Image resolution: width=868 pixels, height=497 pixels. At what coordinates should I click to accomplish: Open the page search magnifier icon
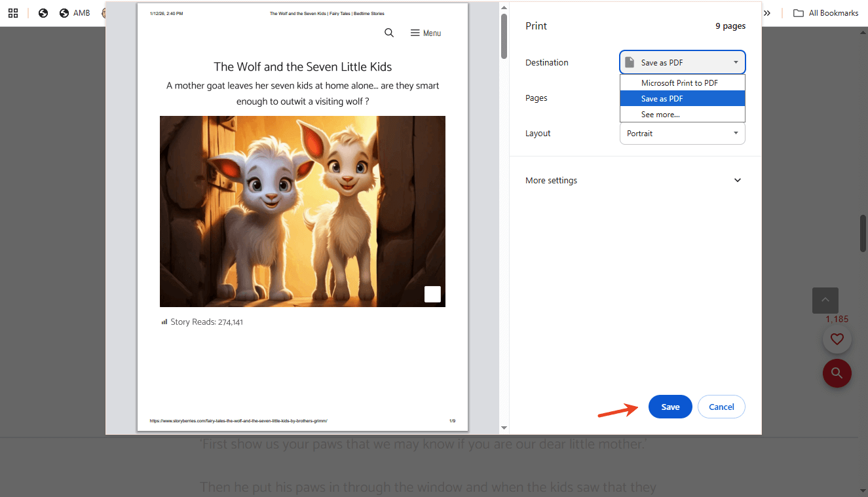click(389, 32)
